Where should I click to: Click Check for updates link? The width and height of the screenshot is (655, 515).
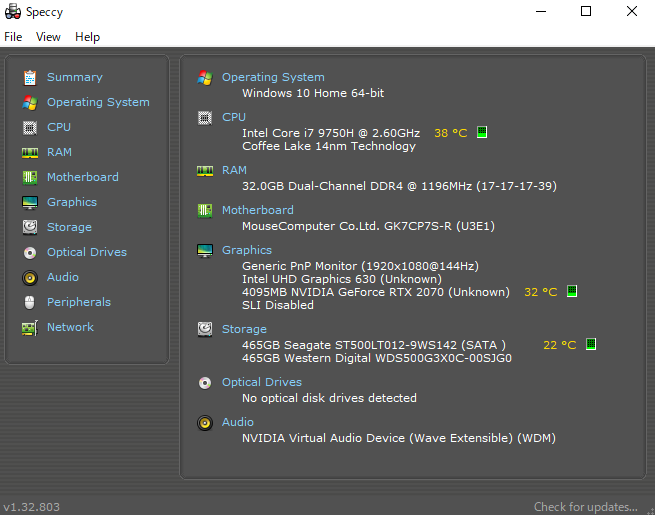pyautogui.click(x=586, y=507)
